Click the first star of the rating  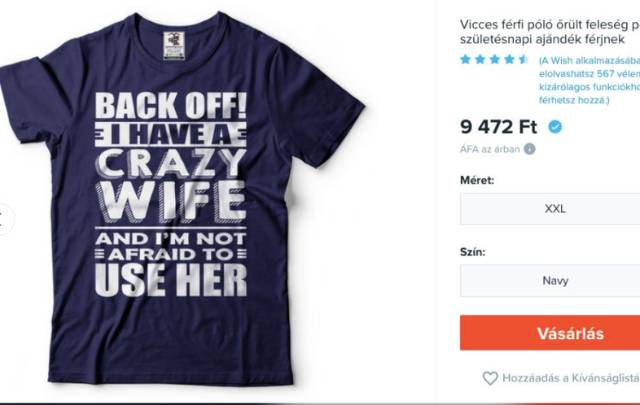pos(465,60)
